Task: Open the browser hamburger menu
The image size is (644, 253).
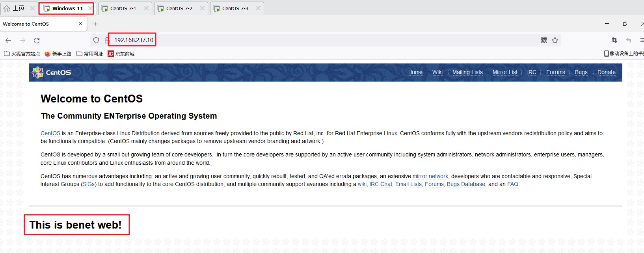Action: [x=642, y=40]
